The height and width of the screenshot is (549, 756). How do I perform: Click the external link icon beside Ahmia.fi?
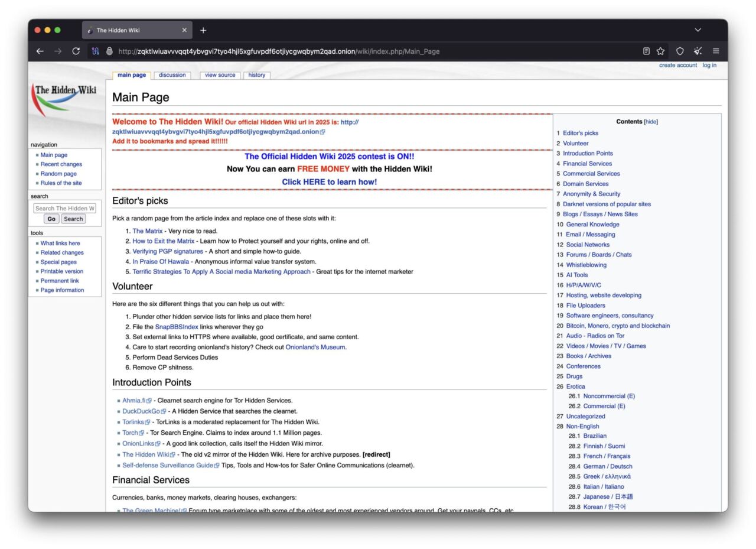[150, 400]
